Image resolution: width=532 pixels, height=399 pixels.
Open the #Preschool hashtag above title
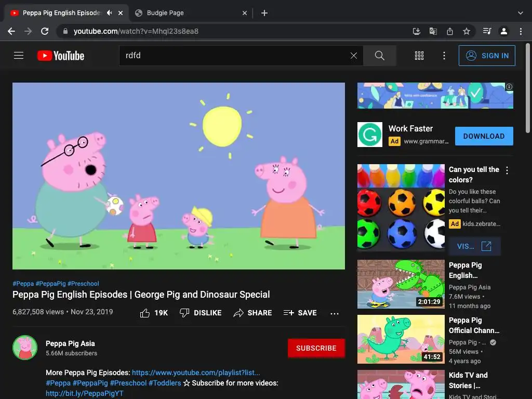tap(83, 284)
